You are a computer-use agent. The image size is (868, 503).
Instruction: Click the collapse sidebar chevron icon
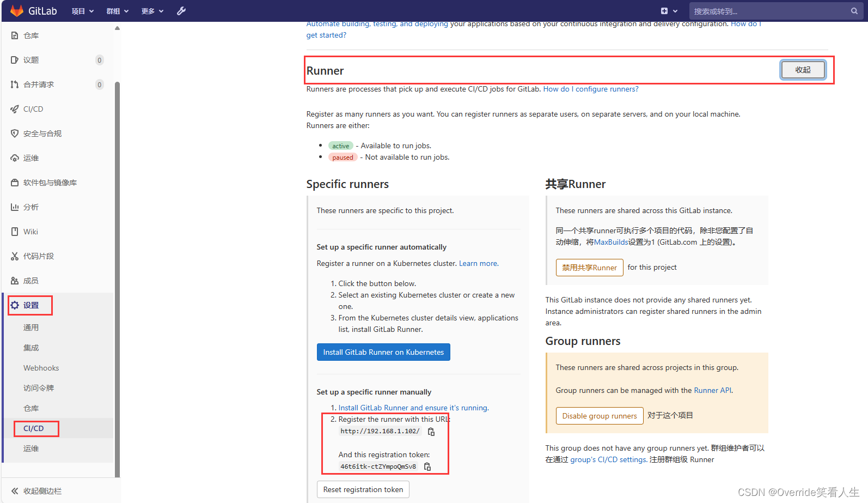point(15,491)
